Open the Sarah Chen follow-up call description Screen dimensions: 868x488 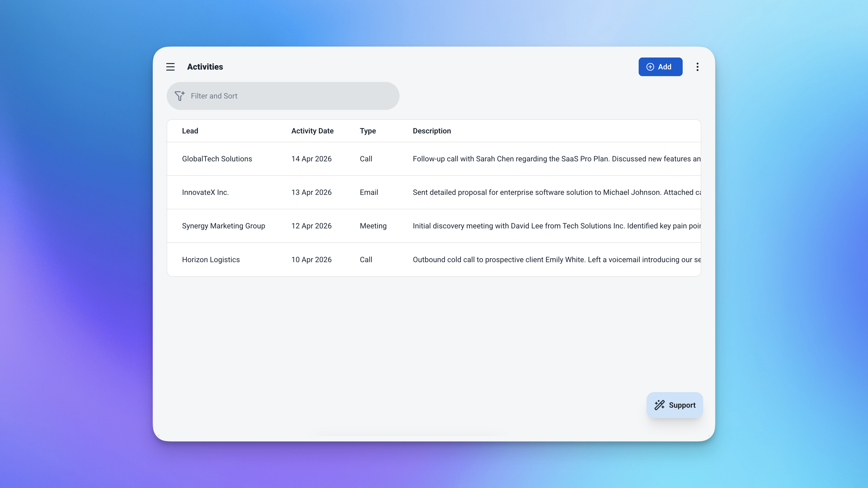(556, 159)
